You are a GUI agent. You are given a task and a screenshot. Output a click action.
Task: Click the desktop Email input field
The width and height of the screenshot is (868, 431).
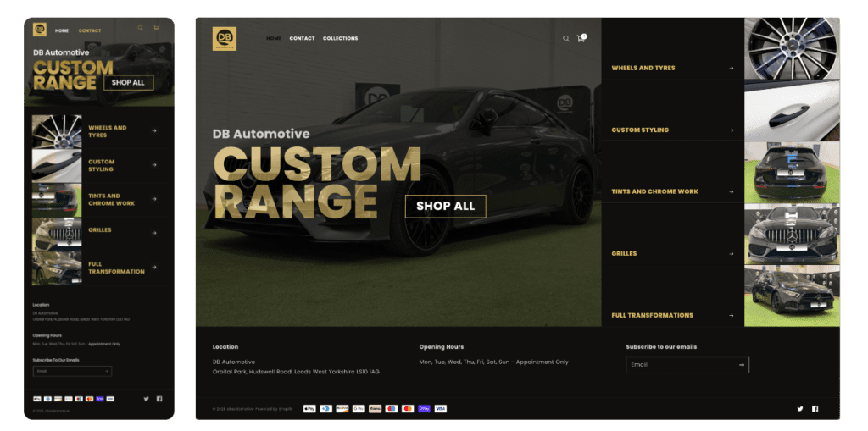[687, 365]
